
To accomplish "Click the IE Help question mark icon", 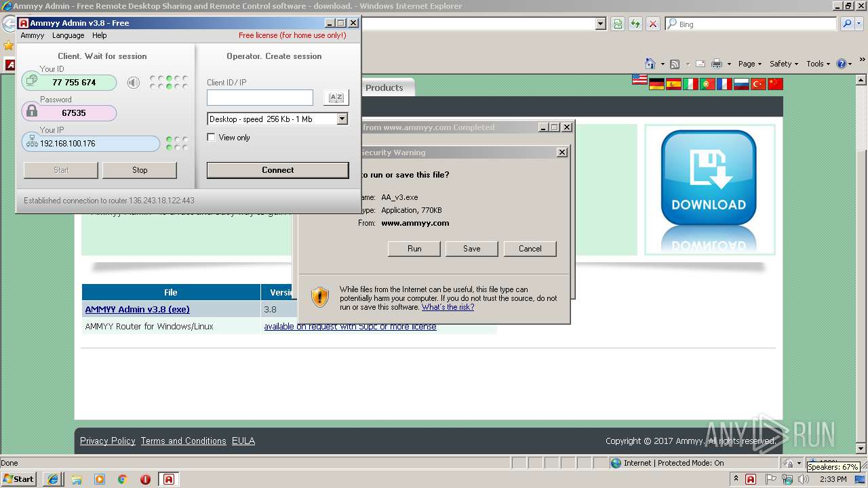I will point(842,64).
